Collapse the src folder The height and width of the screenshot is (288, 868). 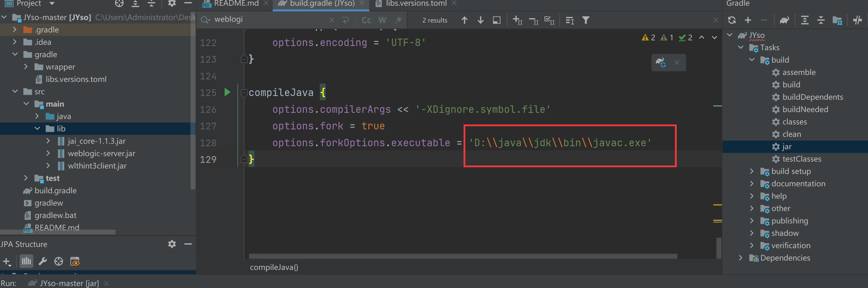(x=15, y=91)
